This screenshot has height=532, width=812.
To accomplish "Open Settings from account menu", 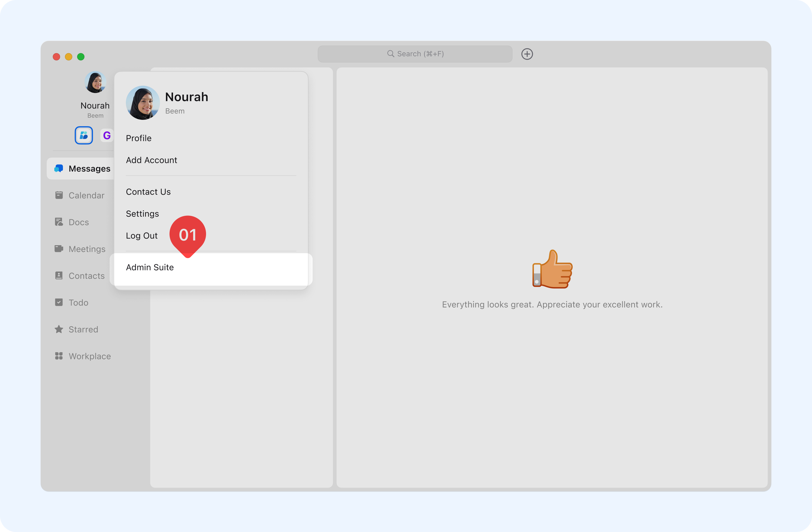I will point(142,214).
